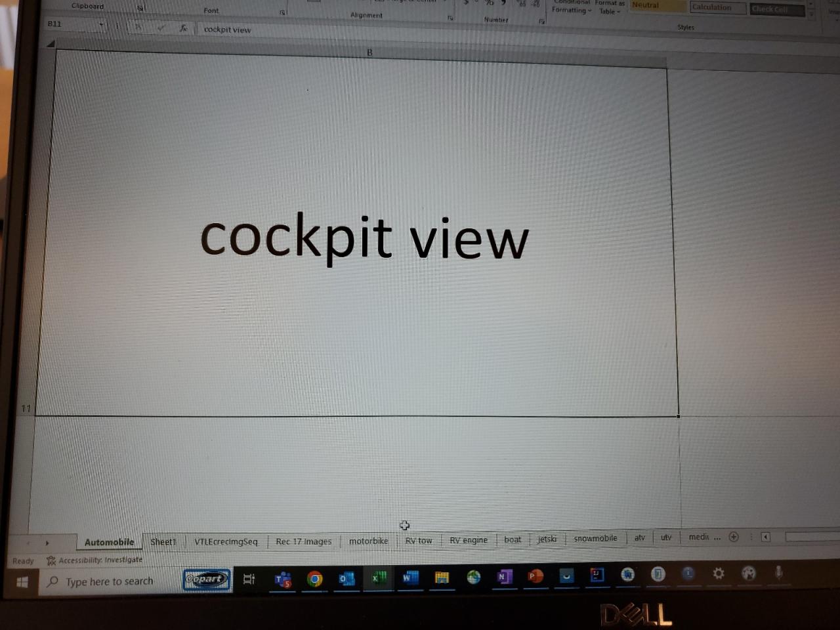This screenshot has width=840, height=630.
Task: Open Outlook from the taskbar
Action: (x=346, y=579)
